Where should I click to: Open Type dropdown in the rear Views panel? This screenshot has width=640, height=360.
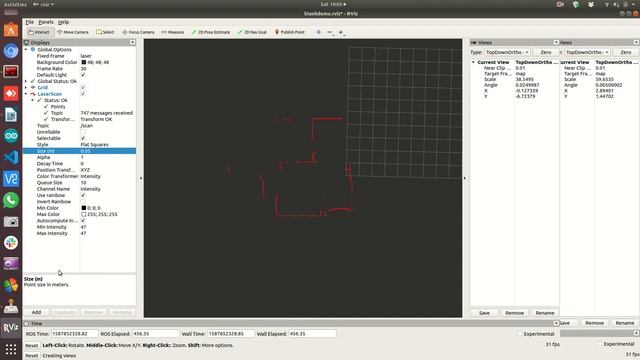[587, 52]
